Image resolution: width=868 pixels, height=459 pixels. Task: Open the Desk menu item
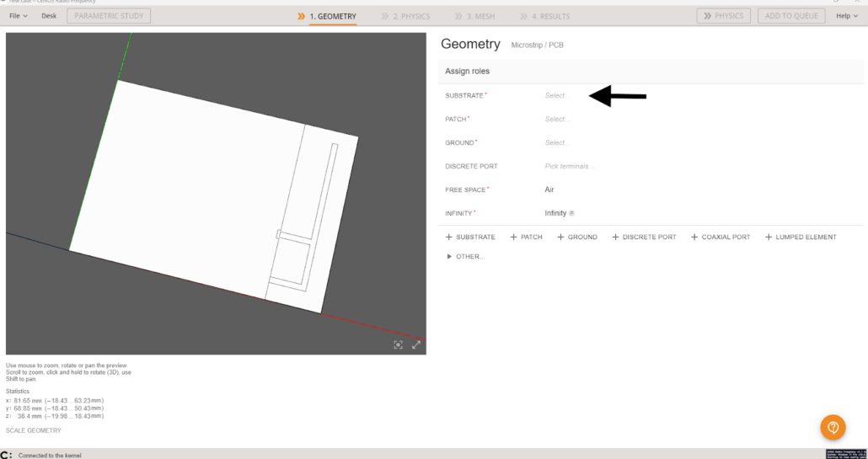click(49, 16)
